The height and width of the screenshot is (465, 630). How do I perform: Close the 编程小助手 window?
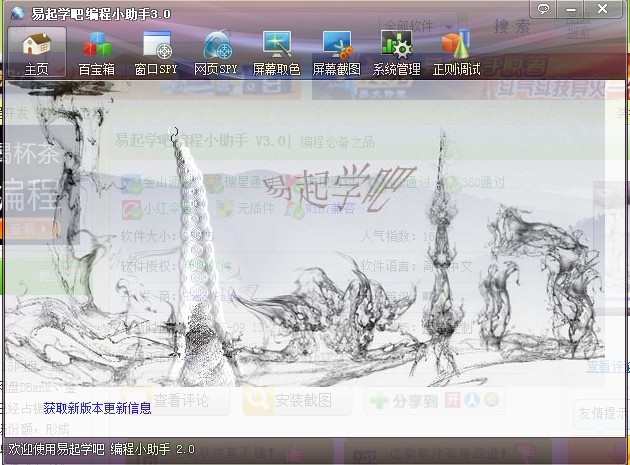(603, 9)
